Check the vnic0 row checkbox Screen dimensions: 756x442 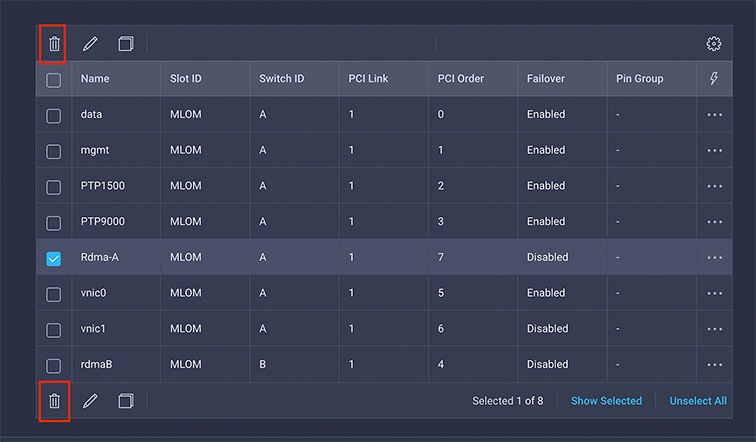pos(54,294)
